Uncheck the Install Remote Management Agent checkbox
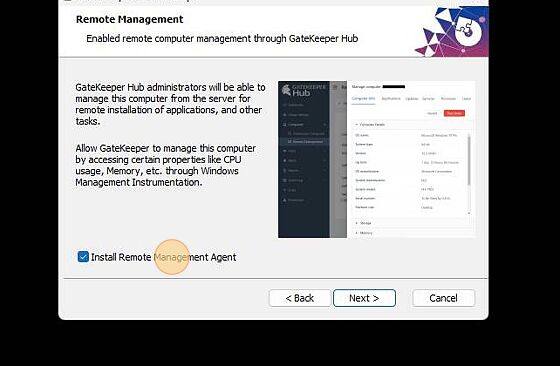560x366 pixels. click(83, 257)
